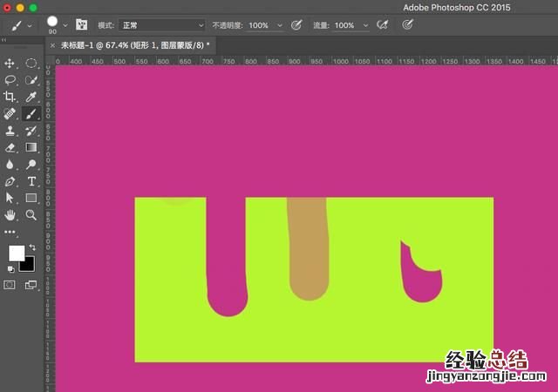Select the Clone Stamp tool

click(x=10, y=131)
